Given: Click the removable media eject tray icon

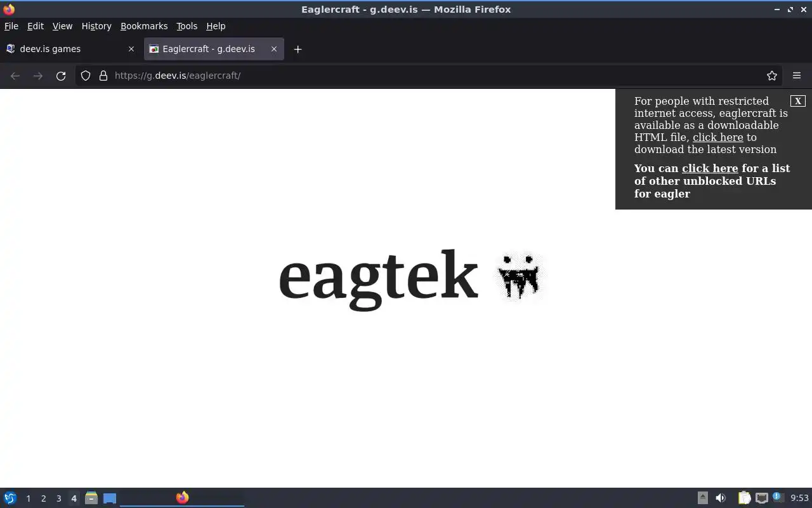Looking at the screenshot, I should click(x=703, y=498).
